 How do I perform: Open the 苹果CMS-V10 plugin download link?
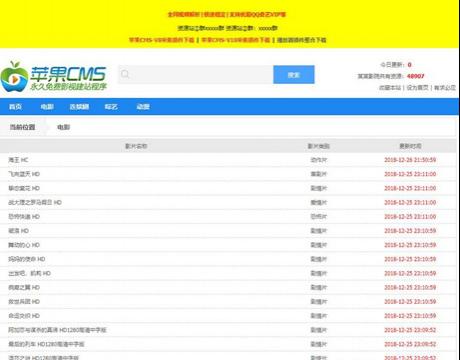click(x=236, y=40)
